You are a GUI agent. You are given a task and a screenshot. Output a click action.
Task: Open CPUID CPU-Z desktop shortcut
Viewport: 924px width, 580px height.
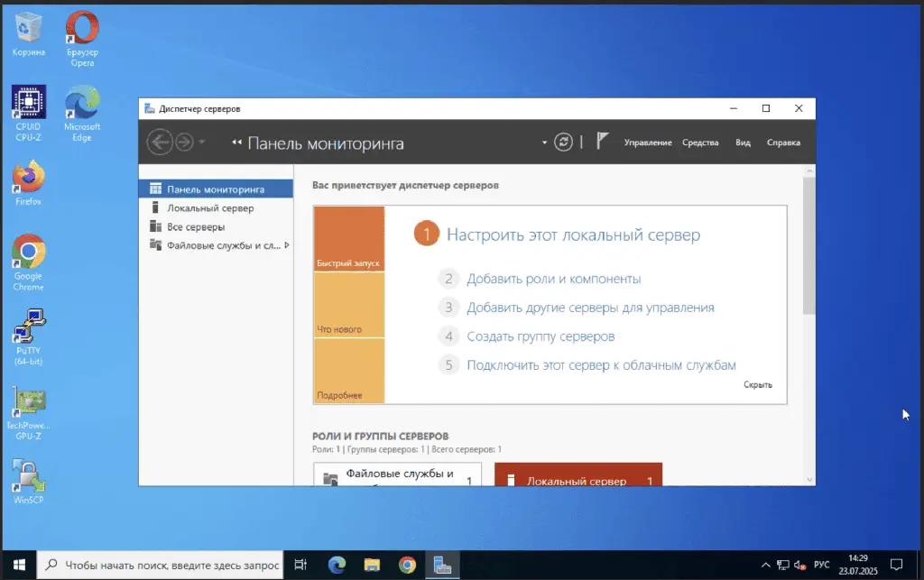[28, 114]
